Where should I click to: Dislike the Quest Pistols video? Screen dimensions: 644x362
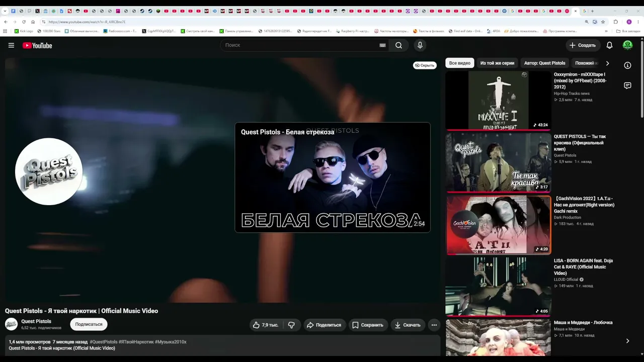292,325
